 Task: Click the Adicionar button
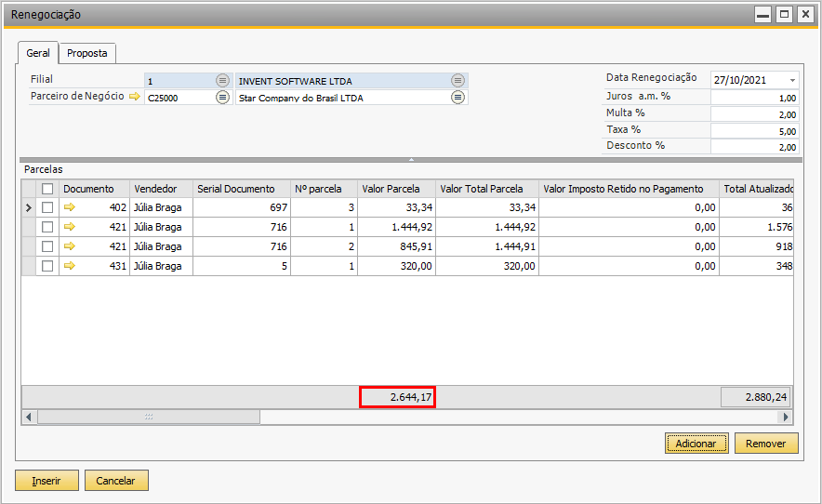tap(696, 444)
